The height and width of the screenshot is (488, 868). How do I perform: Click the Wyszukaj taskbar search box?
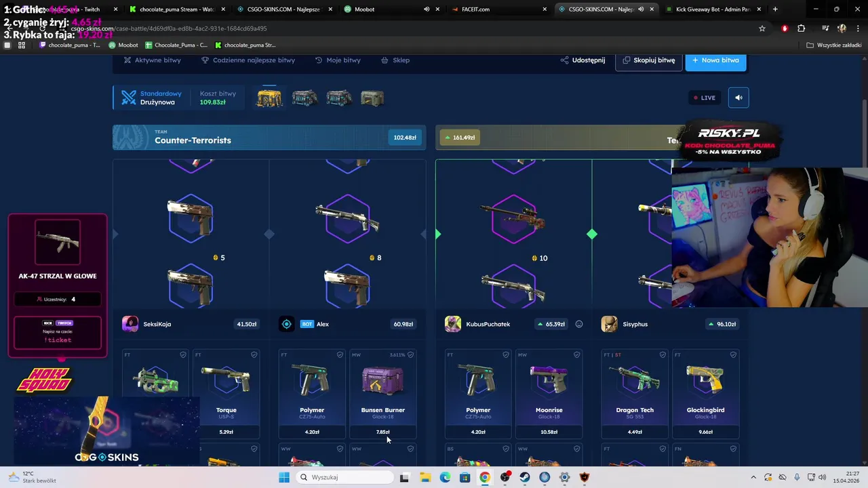[344, 477]
